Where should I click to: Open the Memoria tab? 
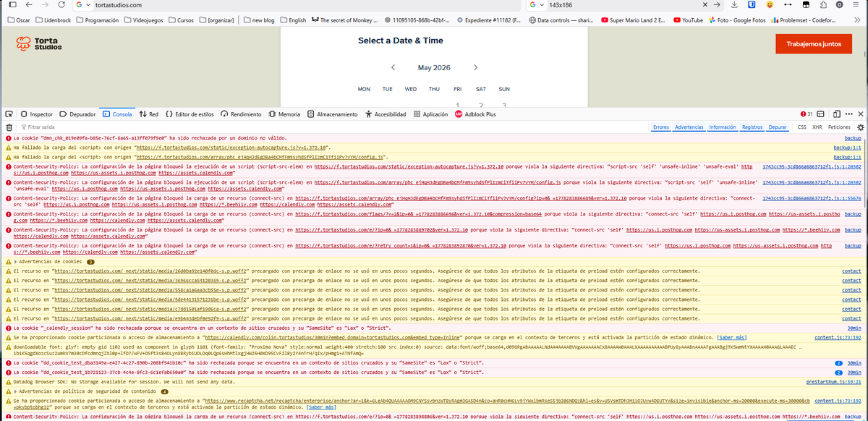point(284,114)
